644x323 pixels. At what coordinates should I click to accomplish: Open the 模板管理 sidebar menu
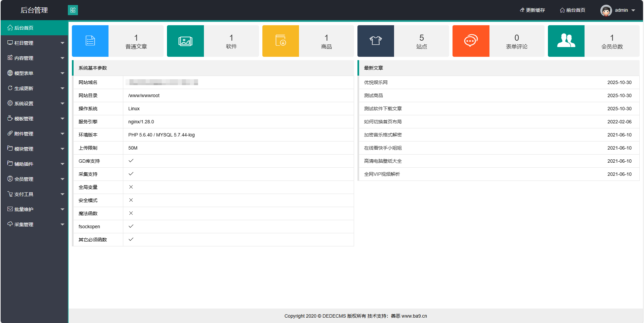coord(34,119)
